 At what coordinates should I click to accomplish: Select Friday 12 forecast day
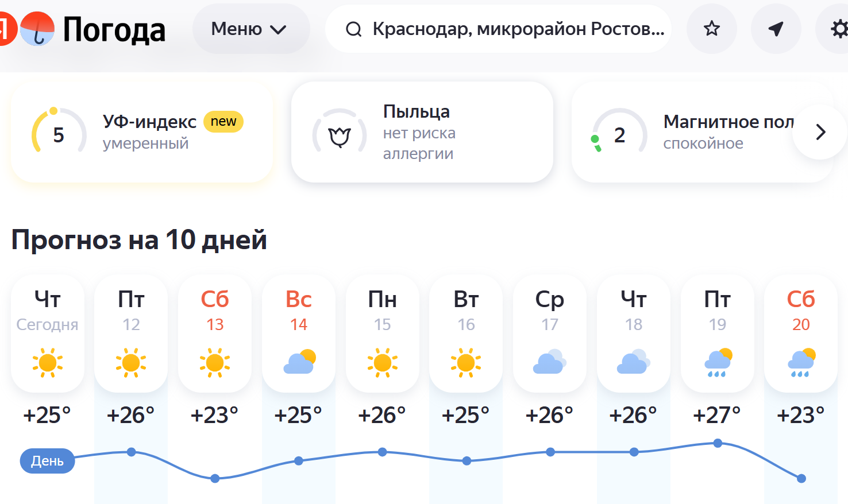click(131, 334)
